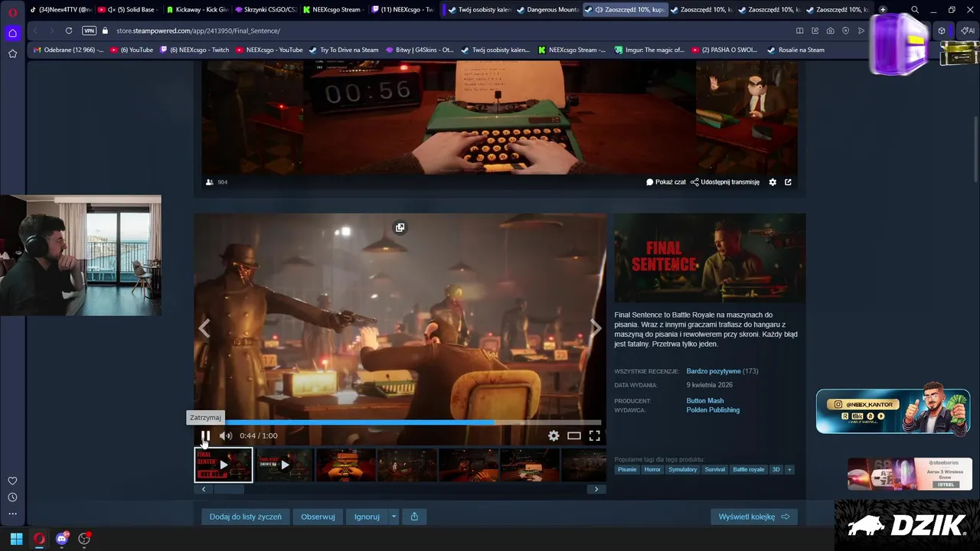The height and width of the screenshot is (551, 980).
Task: Click the Ignoruj button
Action: (x=367, y=517)
